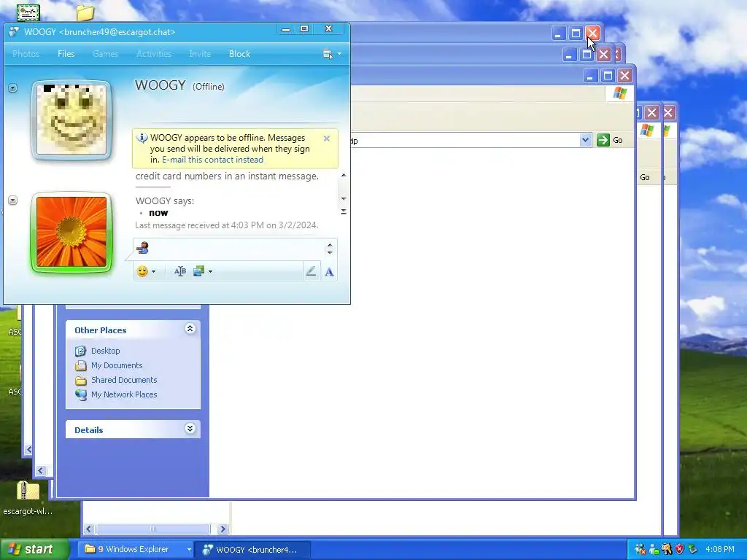Screen dimensions: 747x560
Task: Open the Files menu in chat toolbar
Action: click(x=66, y=54)
